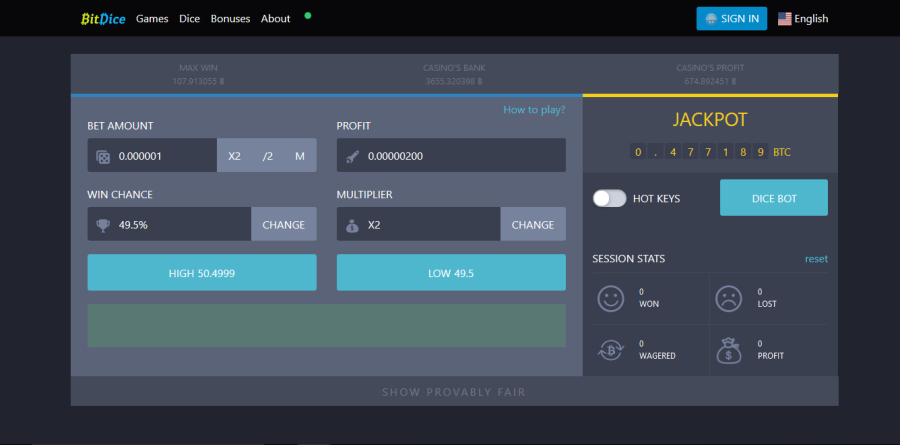The width and height of the screenshot is (900, 445).
Task: Click the money sack Profit icon
Action: [729, 350]
